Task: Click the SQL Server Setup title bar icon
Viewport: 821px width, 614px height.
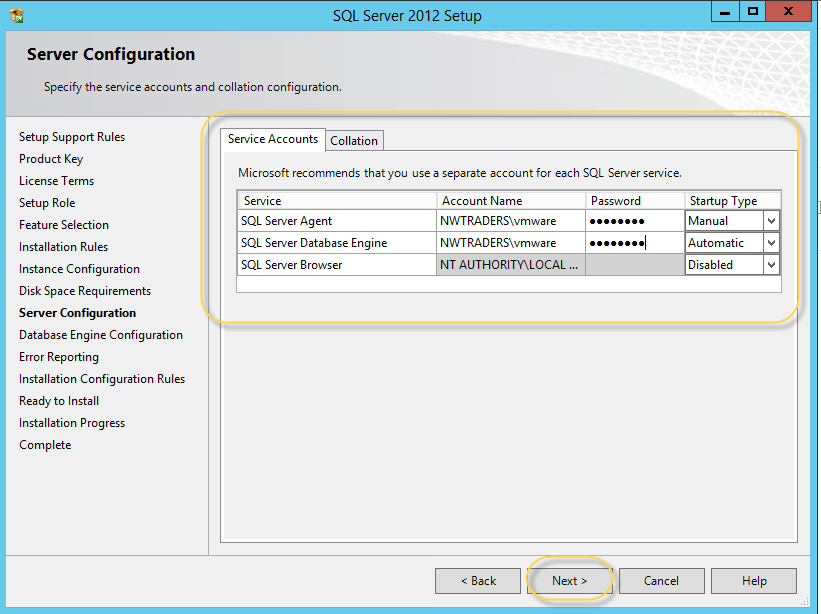Action: [17, 15]
